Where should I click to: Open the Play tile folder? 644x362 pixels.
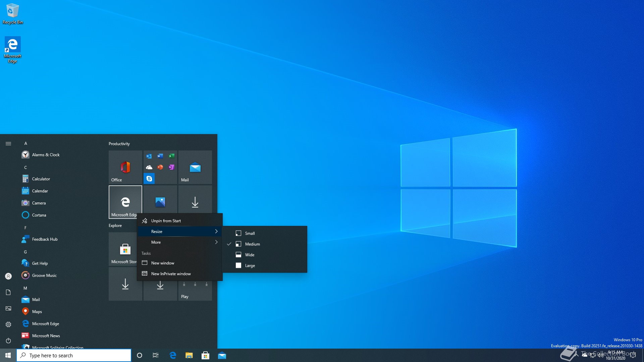click(195, 291)
